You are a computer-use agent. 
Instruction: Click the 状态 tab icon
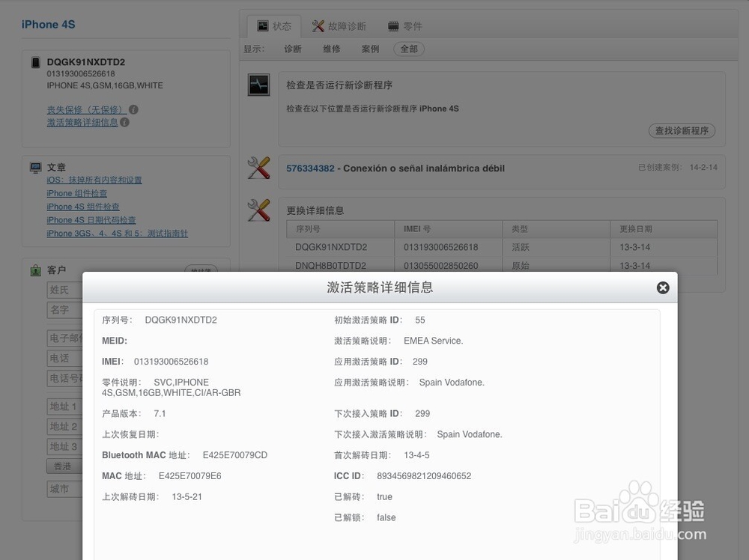(263, 25)
